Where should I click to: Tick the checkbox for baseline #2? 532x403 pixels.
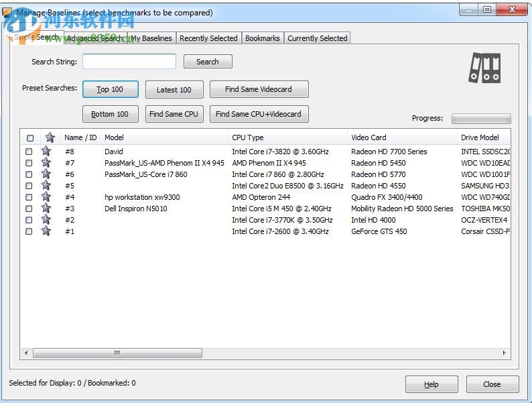[29, 220]
